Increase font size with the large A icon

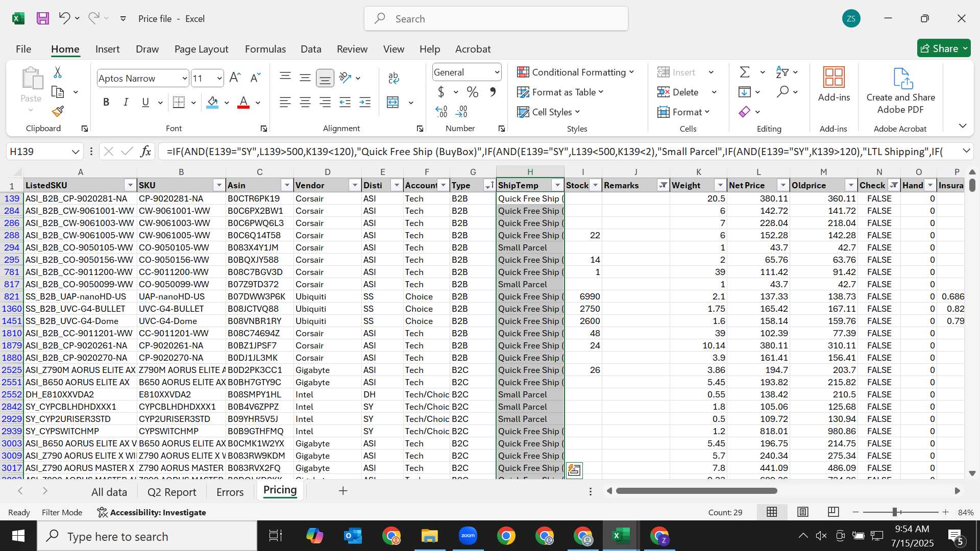pyautogui.click(x=235, y=78)
